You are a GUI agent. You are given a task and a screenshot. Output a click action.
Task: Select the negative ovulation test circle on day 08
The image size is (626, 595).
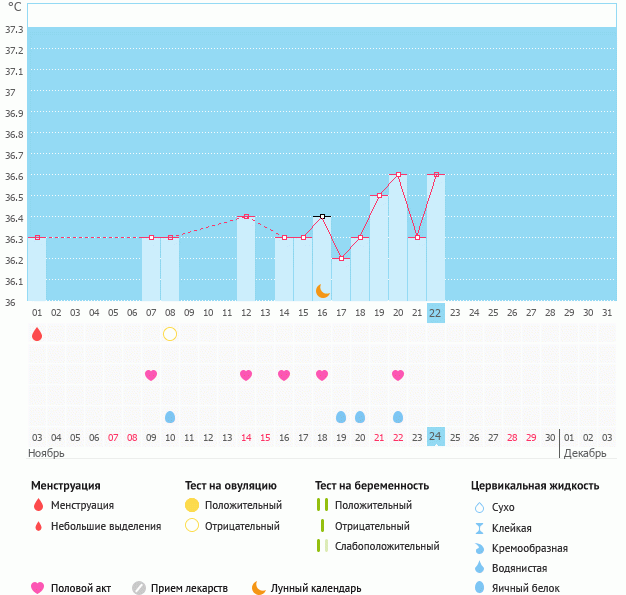coord(170,334)
